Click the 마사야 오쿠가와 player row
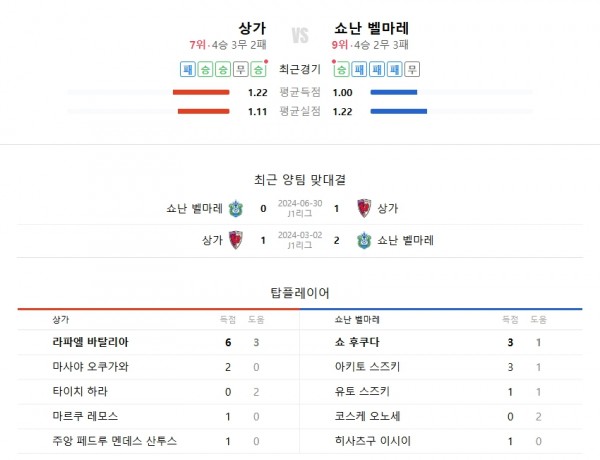Screen dimensions: 600x460 pyautogui.click(x=90, y=367)
